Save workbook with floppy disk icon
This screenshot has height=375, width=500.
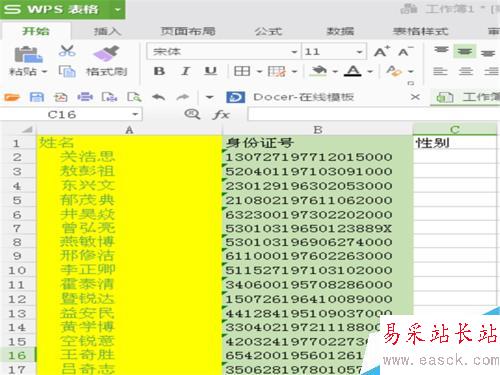click(x=37, y=97)
